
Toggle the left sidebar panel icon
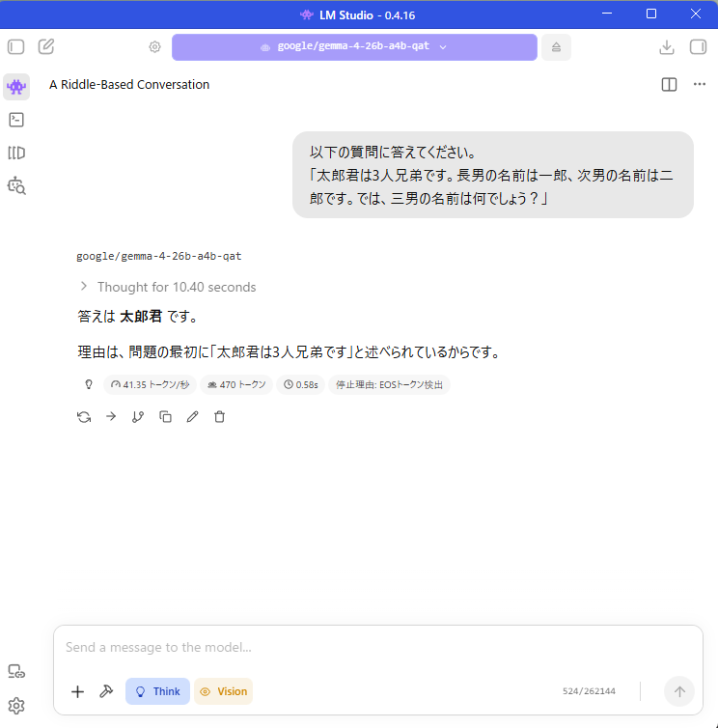[15, 47]
